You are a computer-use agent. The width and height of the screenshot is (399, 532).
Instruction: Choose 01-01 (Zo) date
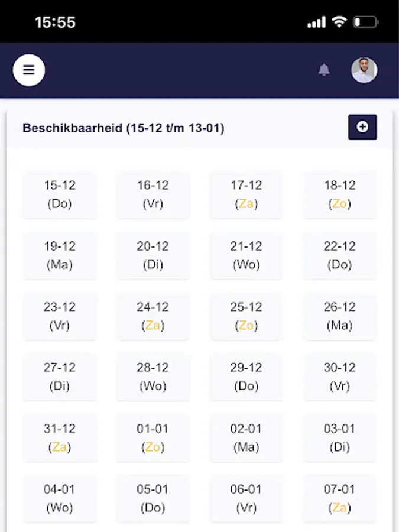point(153,438)
